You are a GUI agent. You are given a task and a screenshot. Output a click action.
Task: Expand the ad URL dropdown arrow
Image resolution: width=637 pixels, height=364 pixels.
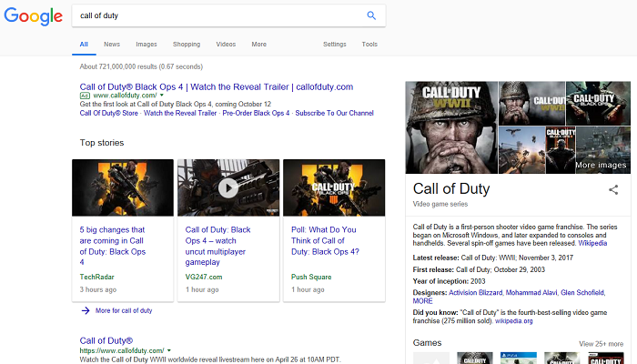click(x=162, y=96)
